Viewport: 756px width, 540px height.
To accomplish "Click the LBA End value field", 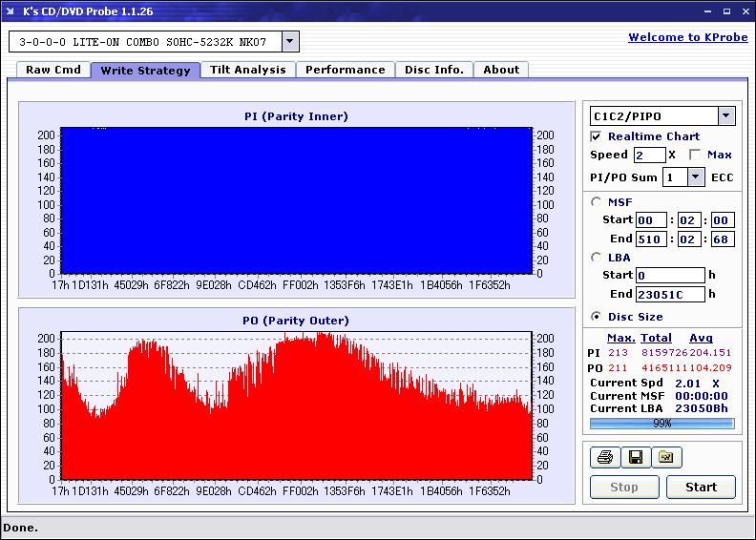I will (669, 295).
